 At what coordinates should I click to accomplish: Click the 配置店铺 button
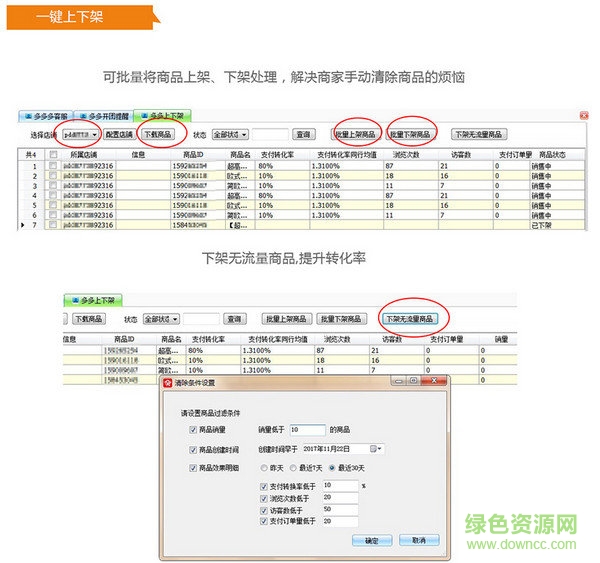pyautogui.click(x=119, y=134)
